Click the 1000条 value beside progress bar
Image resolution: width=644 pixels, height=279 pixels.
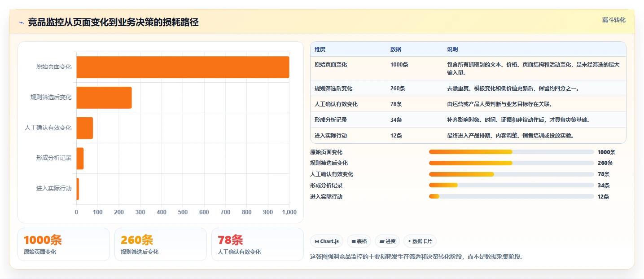606,152
